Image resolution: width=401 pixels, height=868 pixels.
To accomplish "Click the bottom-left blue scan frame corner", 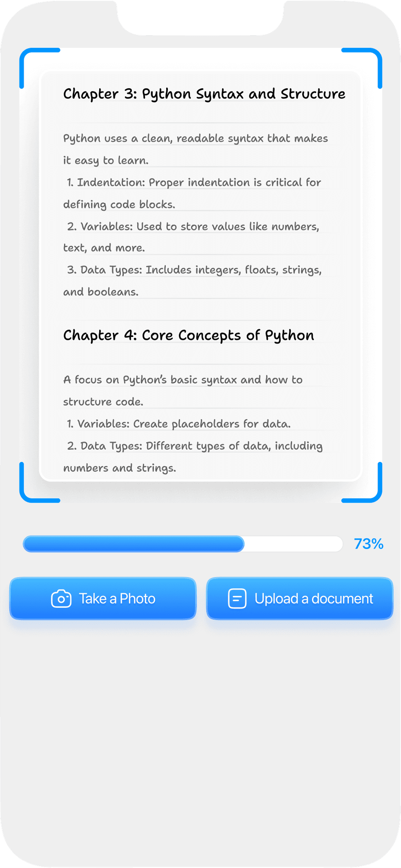I will pyautogui.click(x=40, y=482).
